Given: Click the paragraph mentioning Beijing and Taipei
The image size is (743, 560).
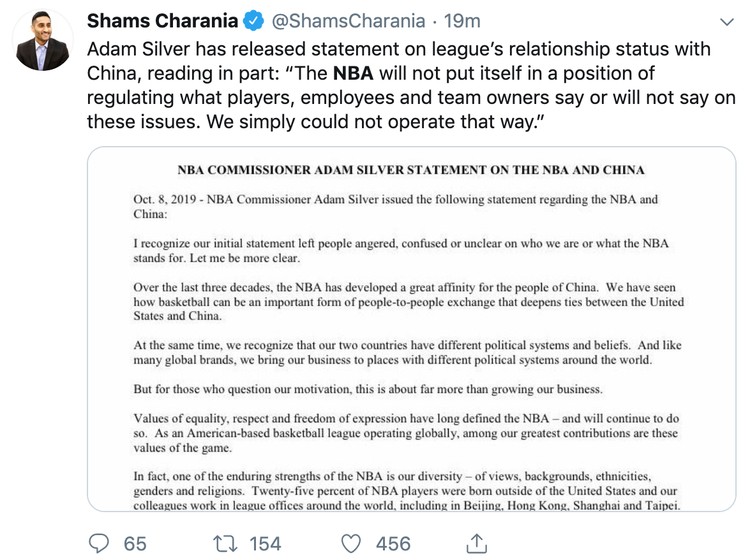Looking at the screenshot, I should coord(407,490).
